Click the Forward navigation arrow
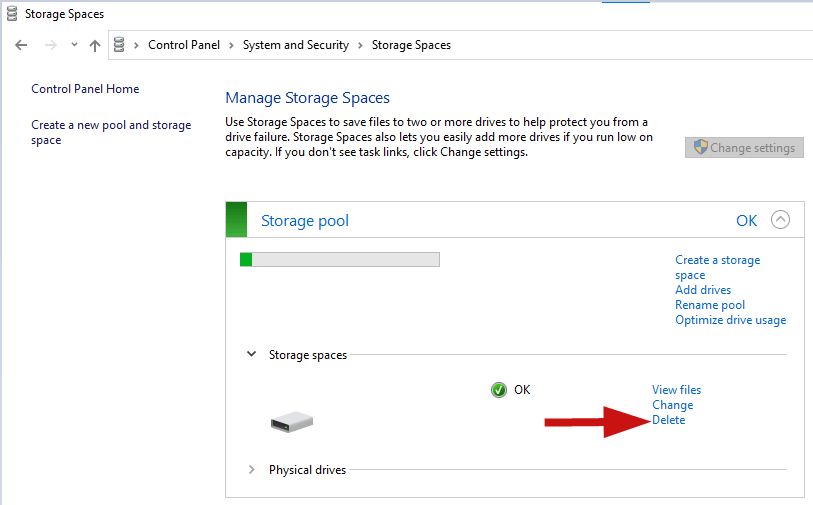Image resolution: width=813 pixels, height=505 pixels. tap(50, 45)
